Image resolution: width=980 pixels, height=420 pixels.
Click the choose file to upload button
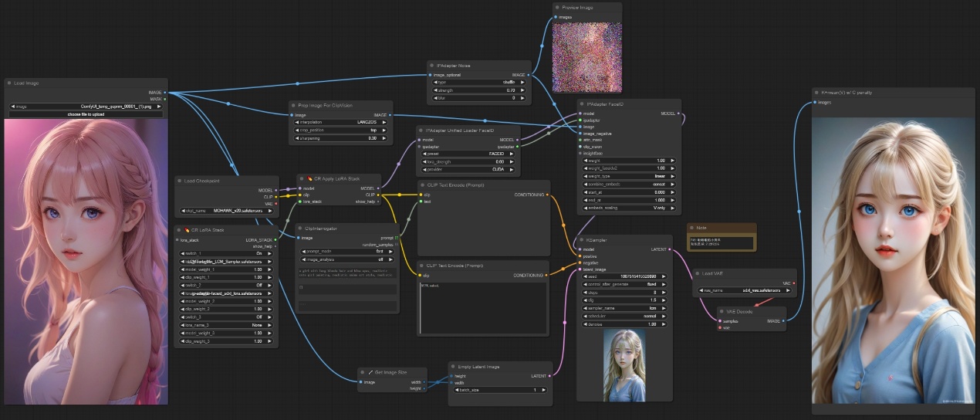point(85,114)
